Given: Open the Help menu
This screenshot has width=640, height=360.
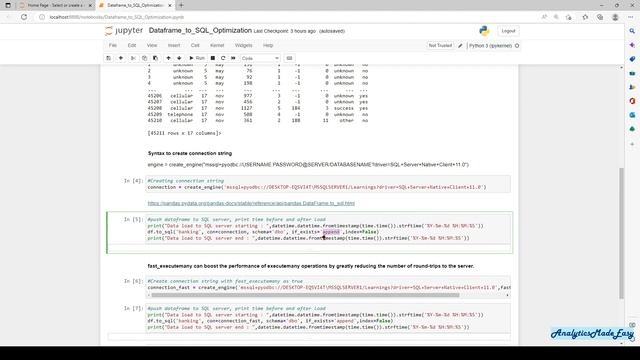Looking at the screenshot, I should (x=268, y=45).
